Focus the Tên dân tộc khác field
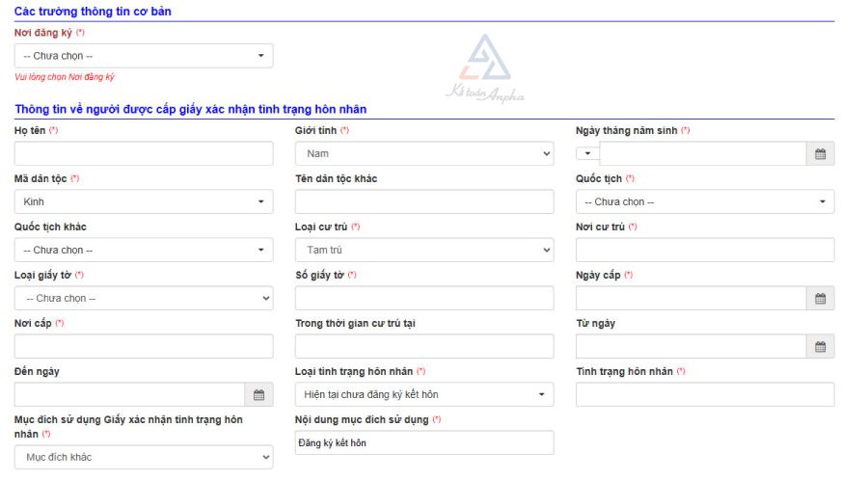Screen dimensions: 868x480 tap(424, 202)
